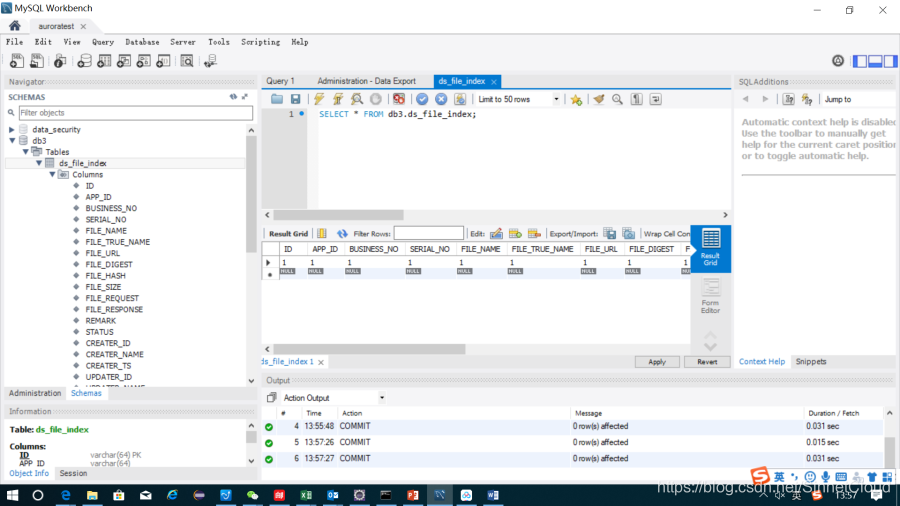Toggle automatic context help

coord(807,99)
